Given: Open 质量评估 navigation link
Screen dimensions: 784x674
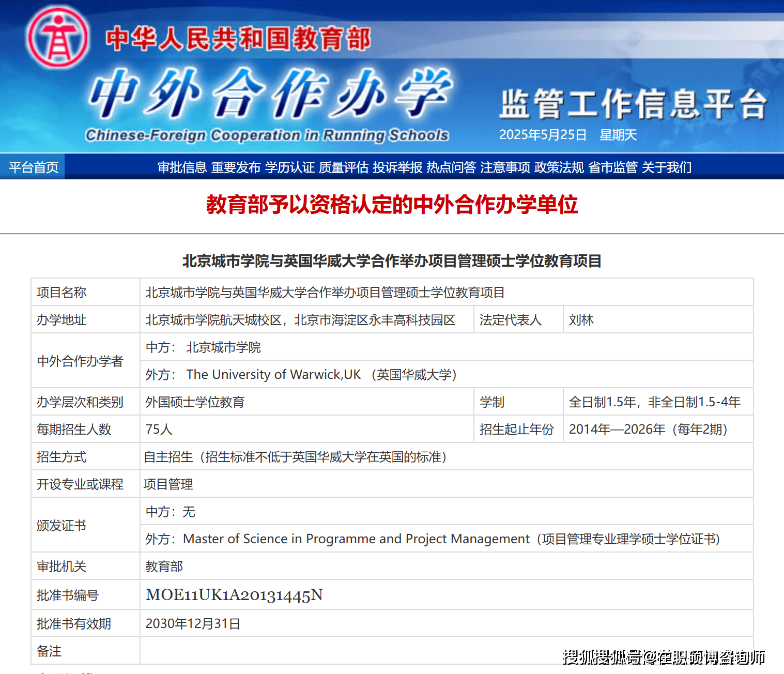Looking at the screenshot, I should (343, 167).
